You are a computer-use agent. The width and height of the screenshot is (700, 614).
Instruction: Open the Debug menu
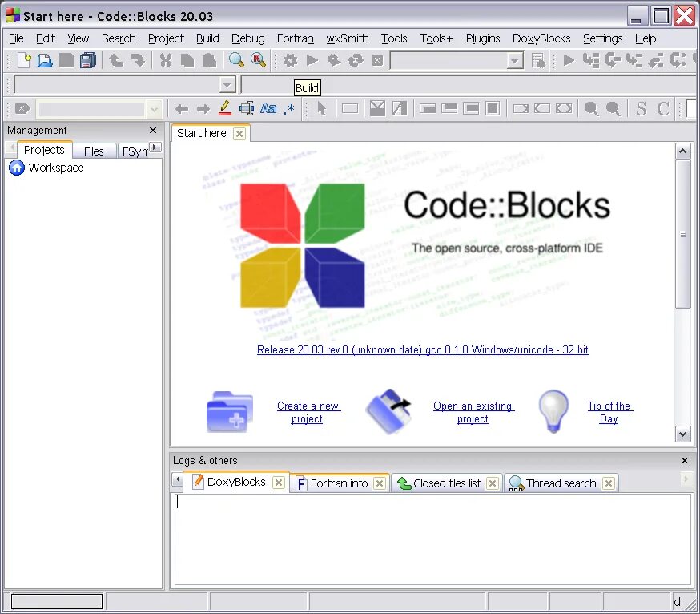pos(247,38)
